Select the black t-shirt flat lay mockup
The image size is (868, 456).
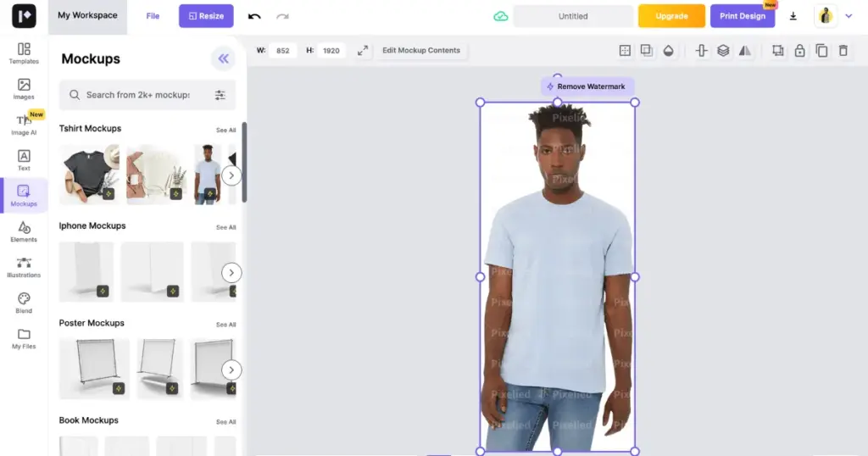[89, 175]
